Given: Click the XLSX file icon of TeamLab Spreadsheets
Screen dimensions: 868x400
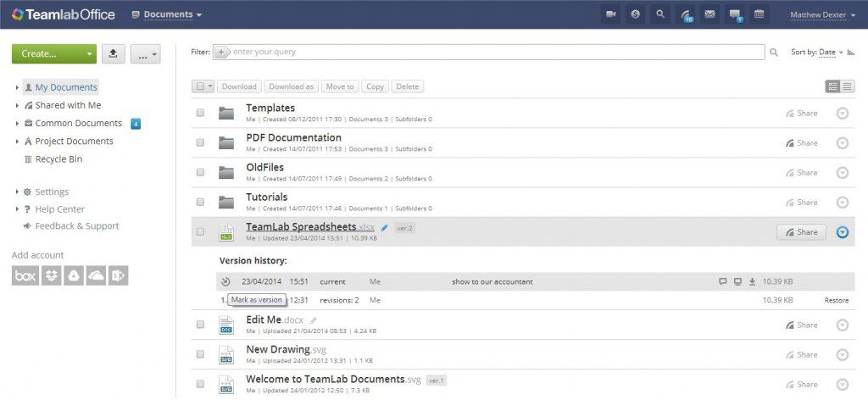Looking at the screenshot, I should [x=225, y=232].
